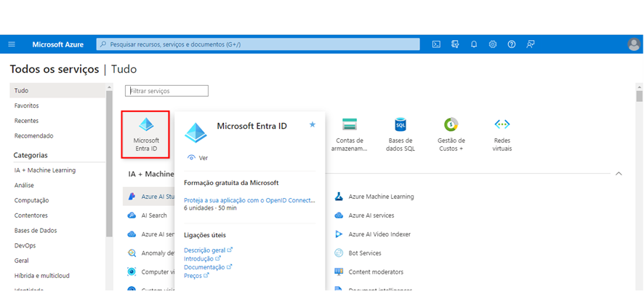Open Directories and subscriptions filter icon

pos(455,44)
